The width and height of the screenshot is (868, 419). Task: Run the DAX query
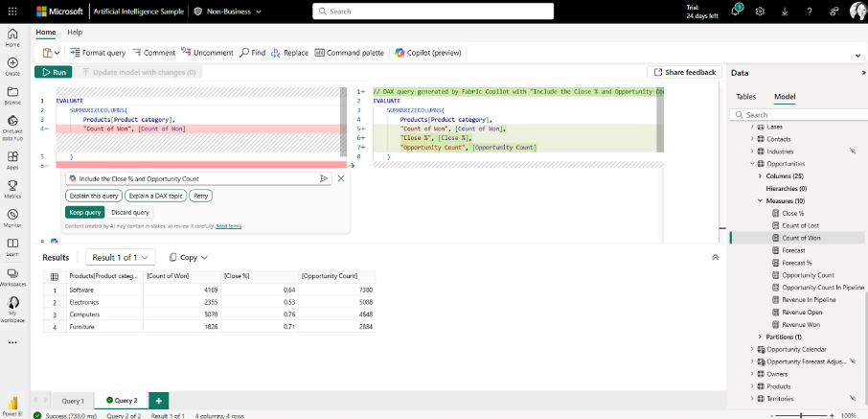coord(53,72)
